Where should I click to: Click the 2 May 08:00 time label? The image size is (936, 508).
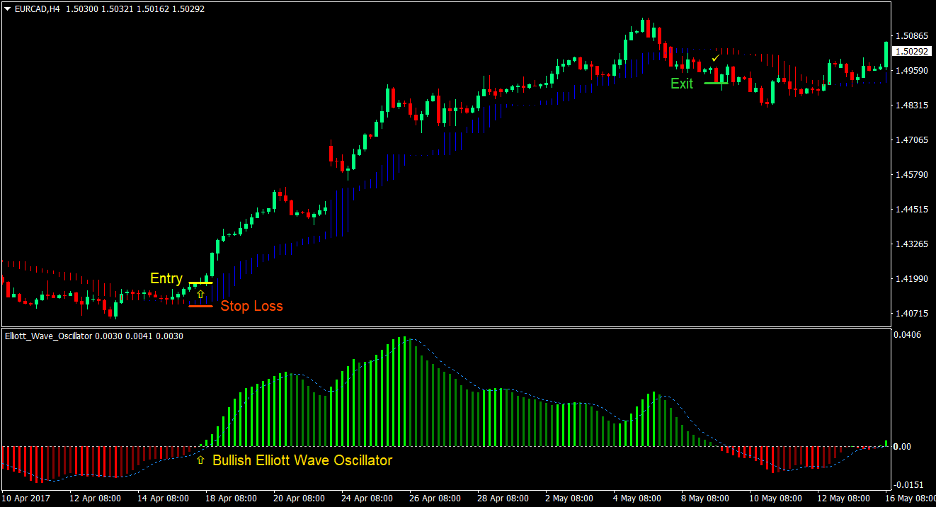pos(569,498)
